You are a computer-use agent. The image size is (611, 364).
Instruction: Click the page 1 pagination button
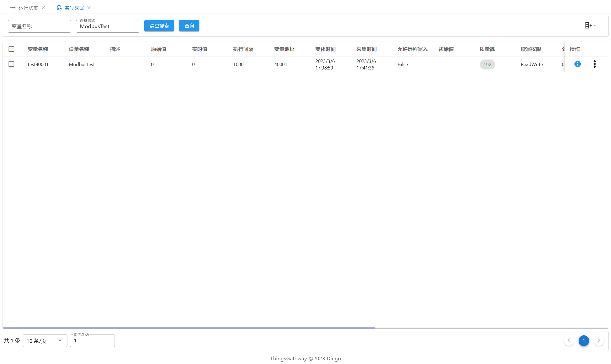(584, 341)
